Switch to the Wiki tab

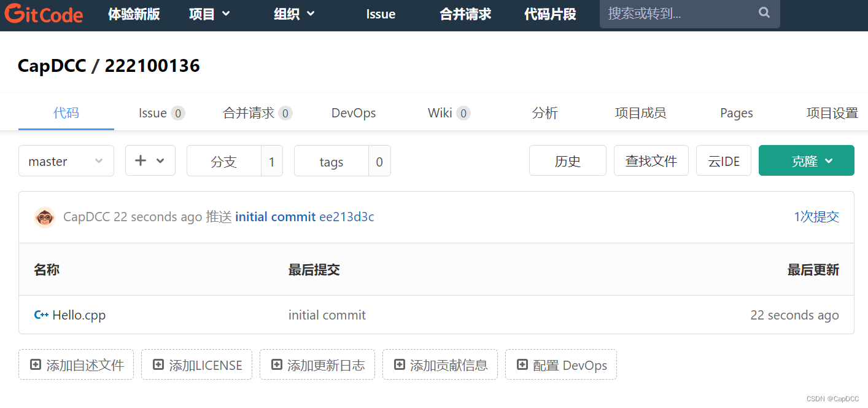click(449, 113)
